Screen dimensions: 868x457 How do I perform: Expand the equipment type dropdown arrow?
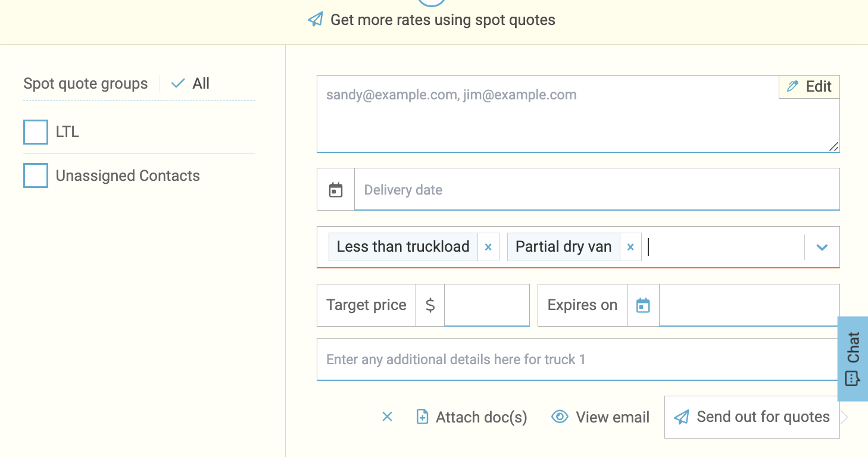coord(822,247)
